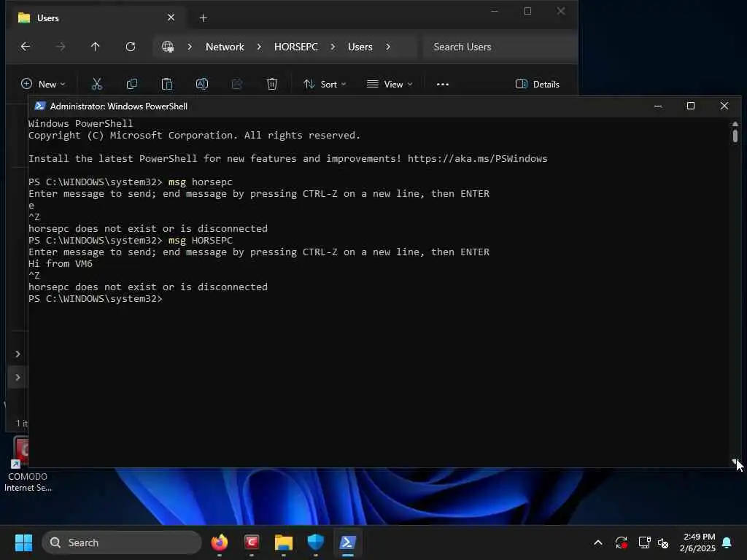Click the muted volume tray icon

click(x=662, y=542)
